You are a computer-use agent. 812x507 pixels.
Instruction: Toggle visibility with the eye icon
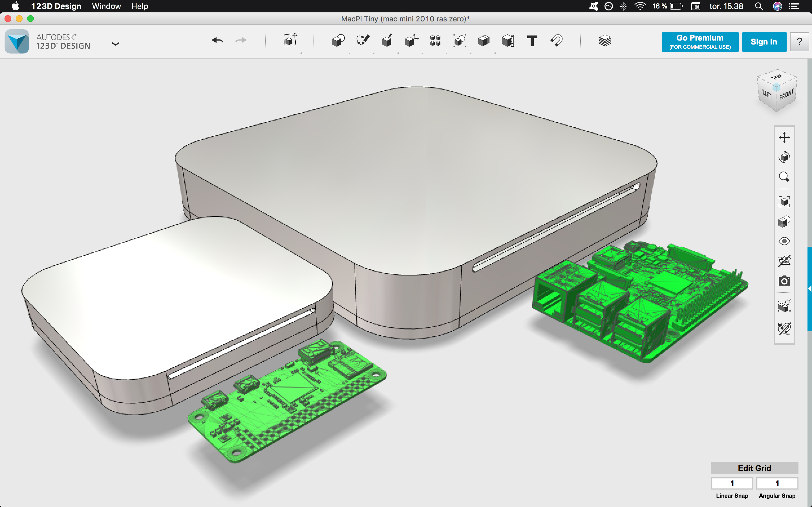[x=784, y=241]
